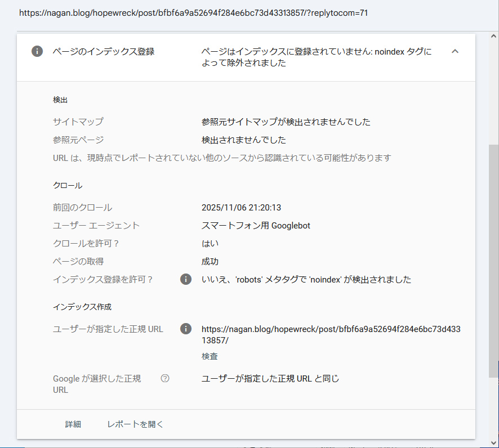
Task: Select the 成功 page fetch status
Action: 209,261
